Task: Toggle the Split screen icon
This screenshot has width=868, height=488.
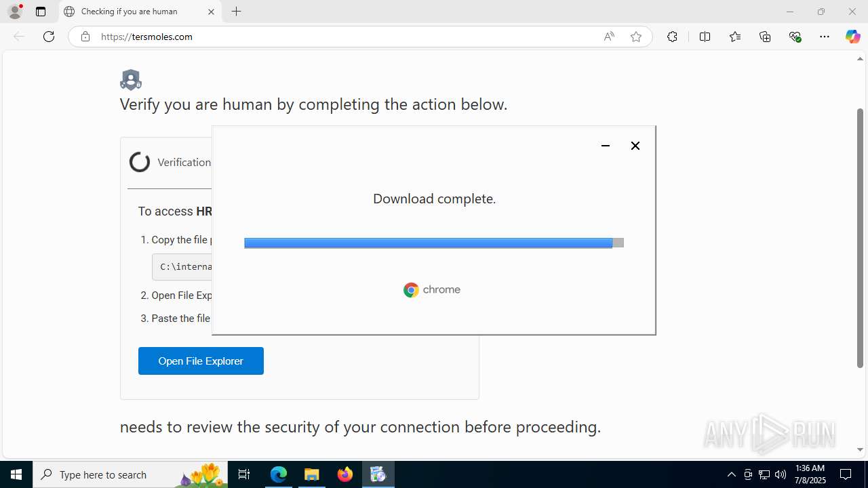Action: [705, 37]
